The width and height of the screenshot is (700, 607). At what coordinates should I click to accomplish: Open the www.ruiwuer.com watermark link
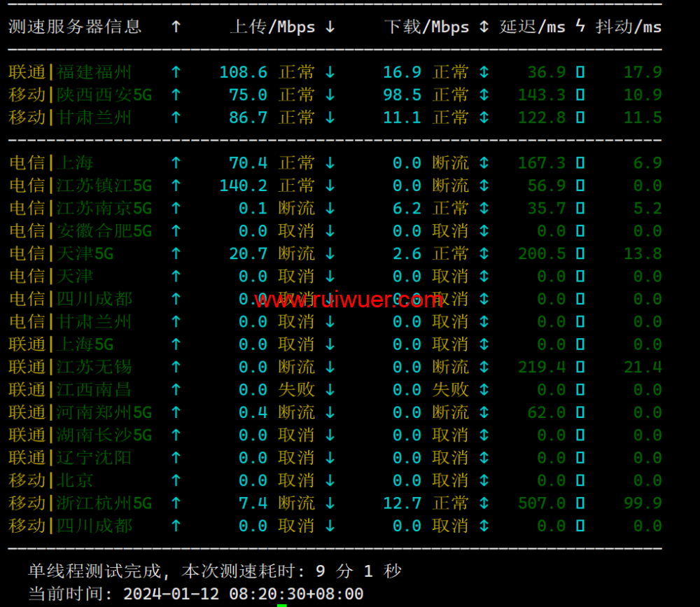[348, 300]
